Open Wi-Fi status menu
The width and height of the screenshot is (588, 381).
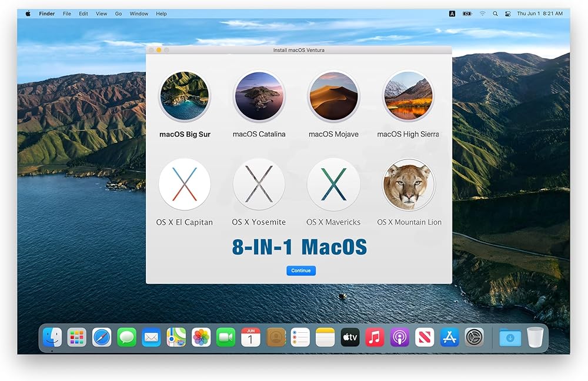[483, 14]
